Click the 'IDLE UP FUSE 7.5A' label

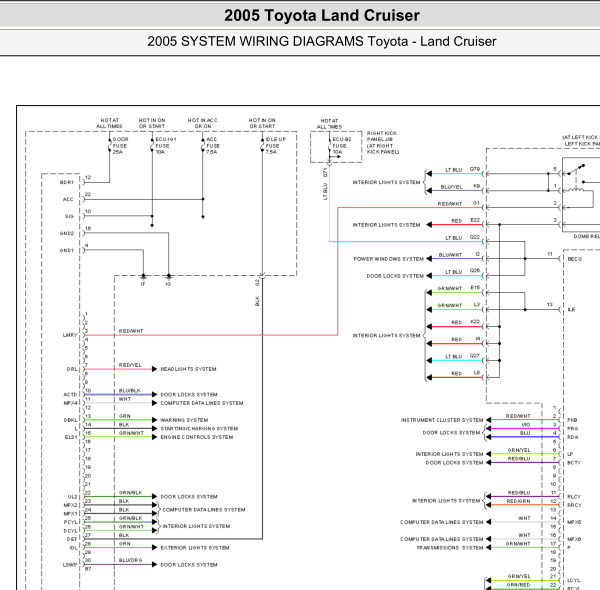click(276, 146)
